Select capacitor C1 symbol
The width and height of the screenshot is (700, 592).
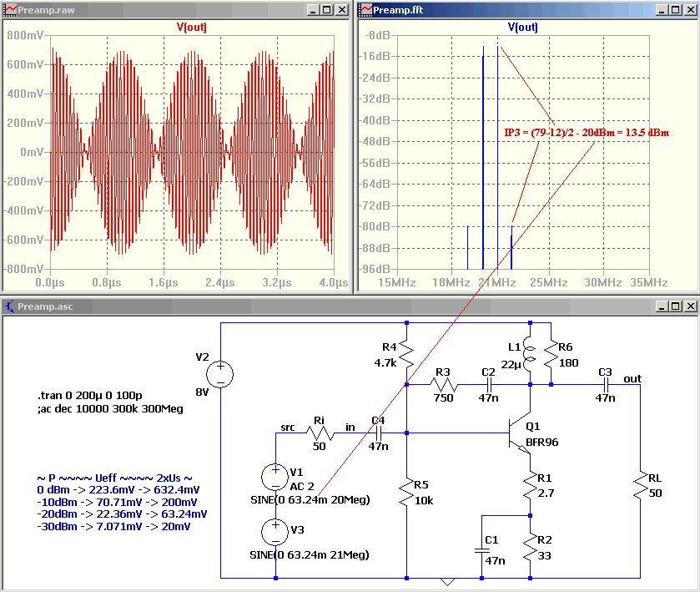tap(482, 550)
